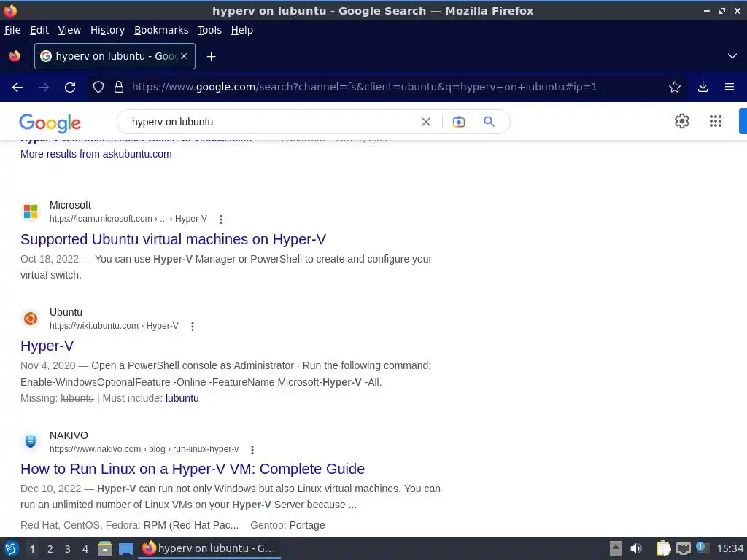Viewport: 747px width, 560px height.
Task: Click the Firefox address bar URL
Action: (365, 87)
